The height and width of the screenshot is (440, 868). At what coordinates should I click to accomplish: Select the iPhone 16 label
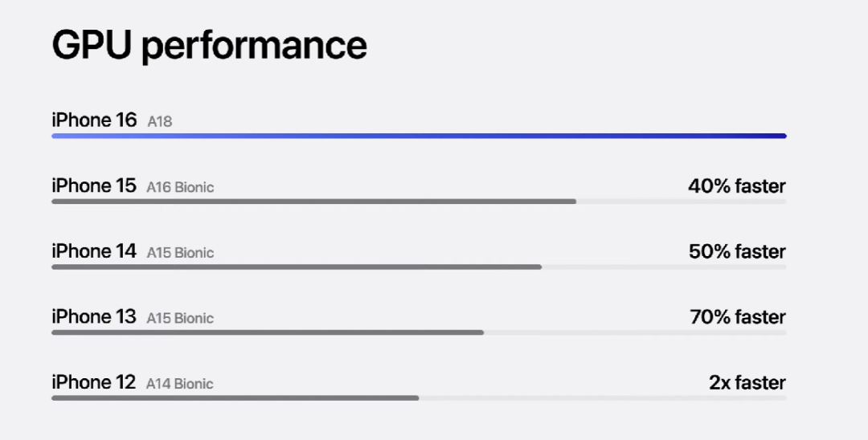click(x=94, y=120)
